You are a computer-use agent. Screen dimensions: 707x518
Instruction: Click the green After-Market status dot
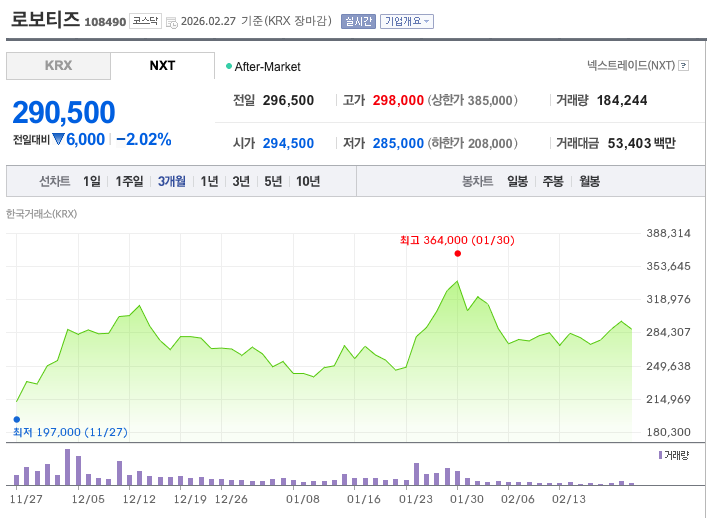tap(229, 66)
